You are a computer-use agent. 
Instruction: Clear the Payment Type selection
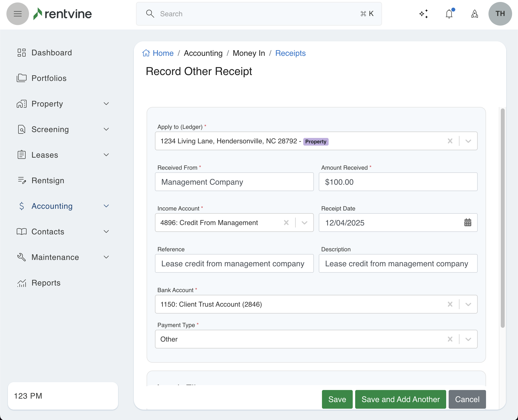point(450,339)
